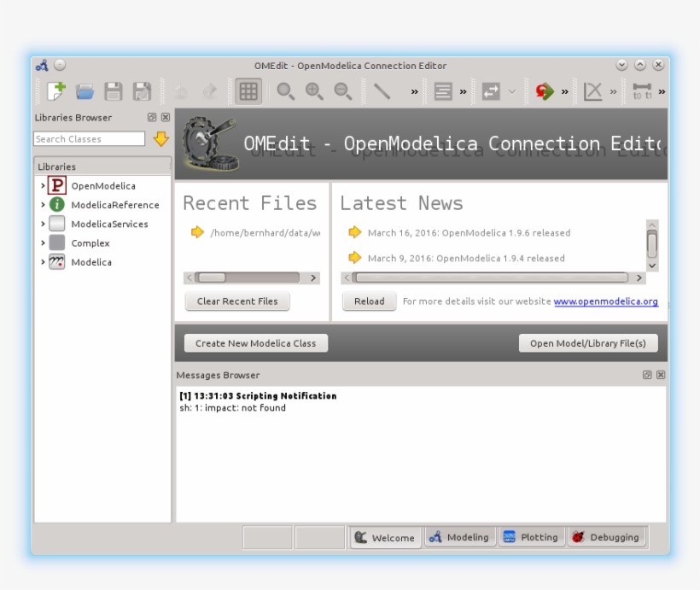Select the Line drawing tool
Image resolution: width=700 pixels, height=590 pixels.
pyautogui.click(x=382, y=91)
